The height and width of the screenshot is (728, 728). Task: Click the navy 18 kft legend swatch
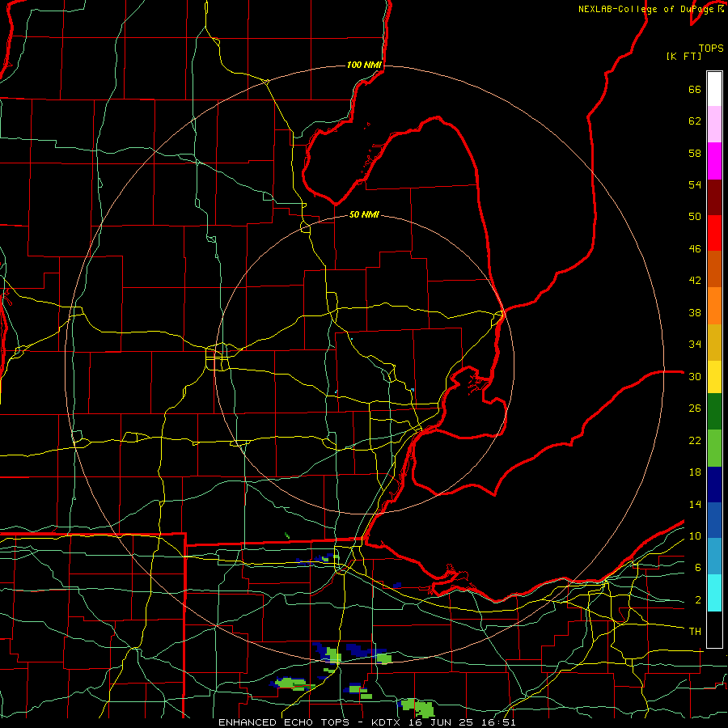(714, 485)
